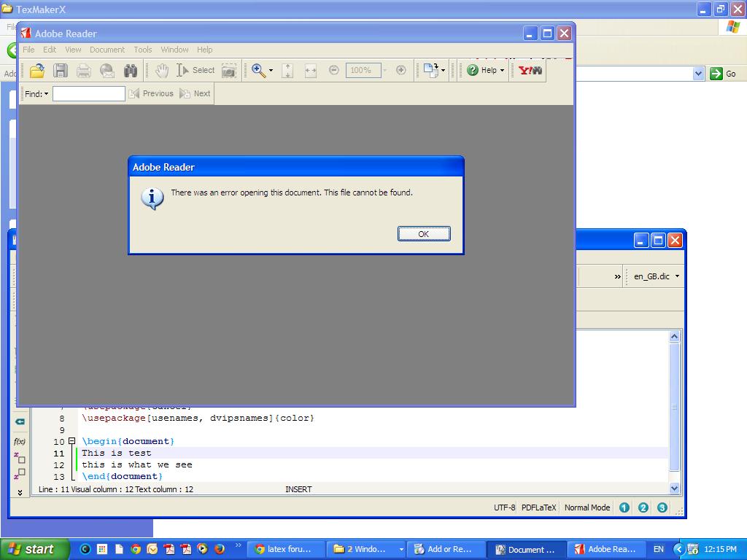The width and height of the screenshot is (747, 560).
Task: Click the Previous find result button
Action: coord(151,93)
